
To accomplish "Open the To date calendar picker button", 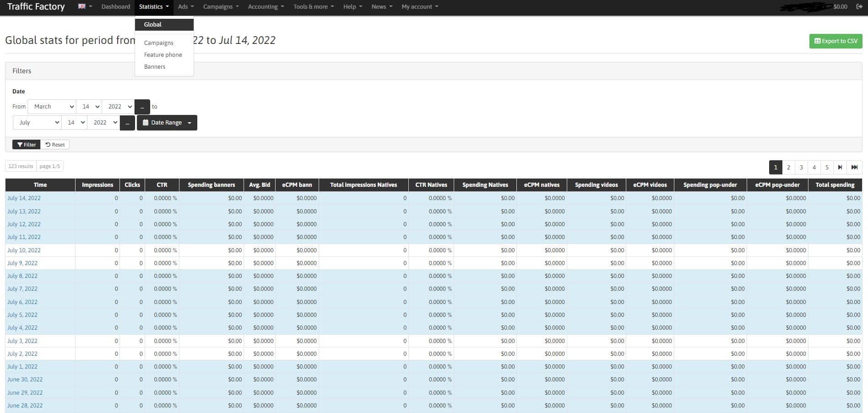I will pyautogui.click(x=127, y=123).
